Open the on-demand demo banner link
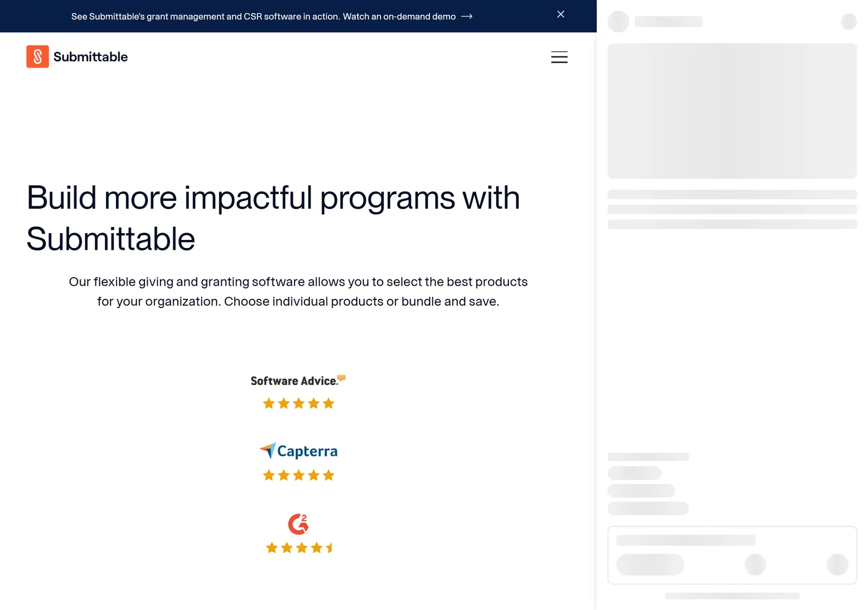The height and width of the screenshot is (610, 868). [272, 17]
